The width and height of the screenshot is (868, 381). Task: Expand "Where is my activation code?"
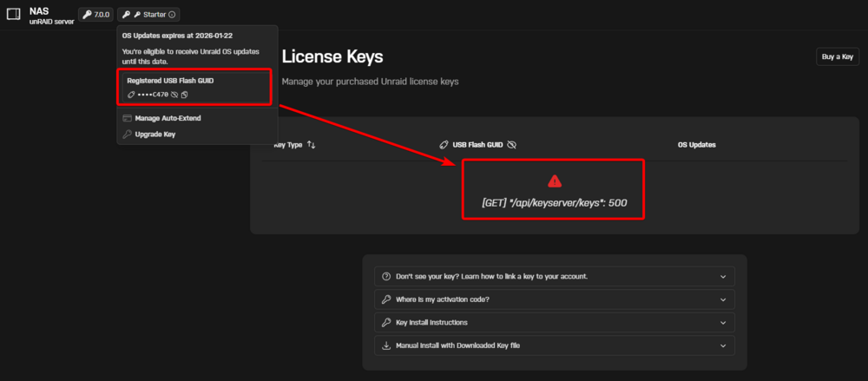coord(555,299)
